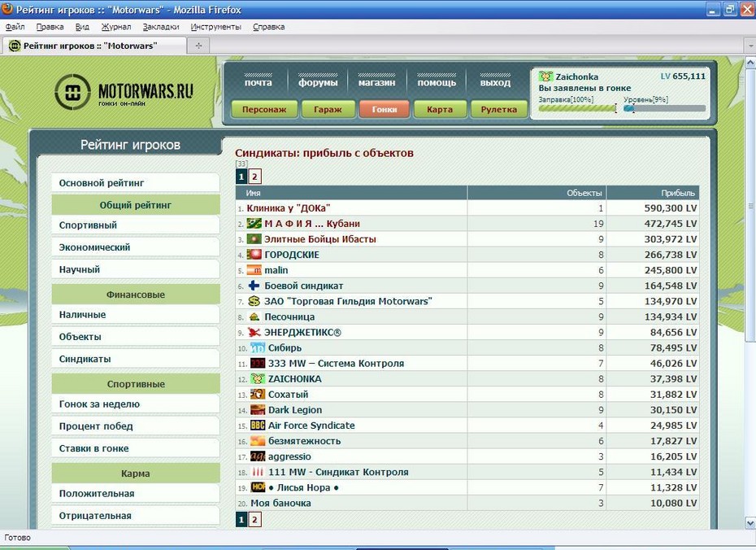Viewport: 756px width, 550px height.
Task: Open Процент побед rating
Action: 136,426
